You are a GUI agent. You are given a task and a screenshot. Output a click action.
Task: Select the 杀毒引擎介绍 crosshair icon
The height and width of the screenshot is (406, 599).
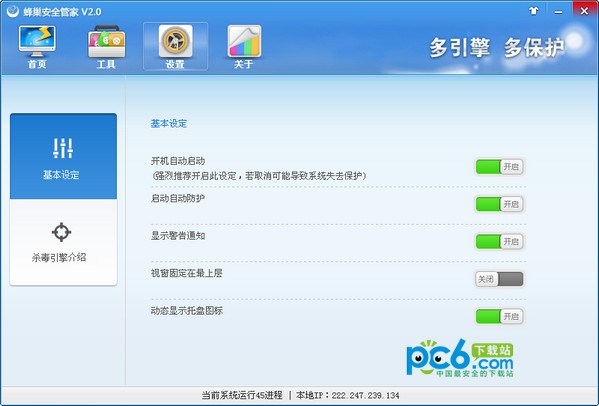coord(61,232)
